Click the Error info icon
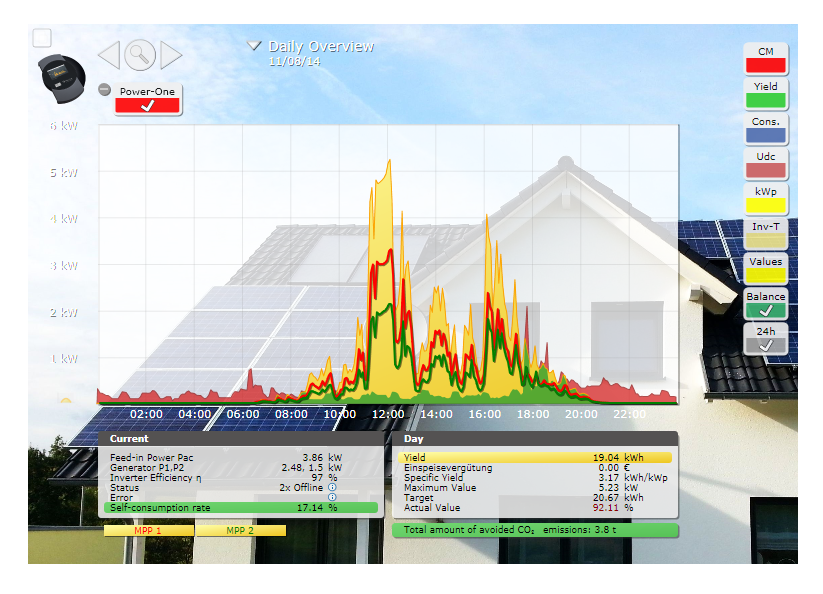This screenshot has width=823, height=594. (332, 497)
